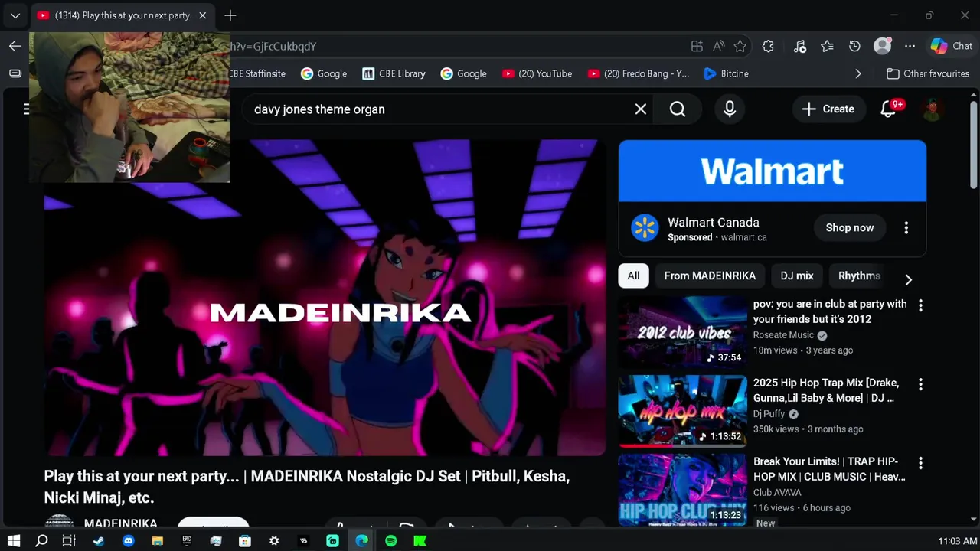This screenshot has width=980, height=551.
Task: Open Windows Settings gear in taskbar
Action: (274, 541)
